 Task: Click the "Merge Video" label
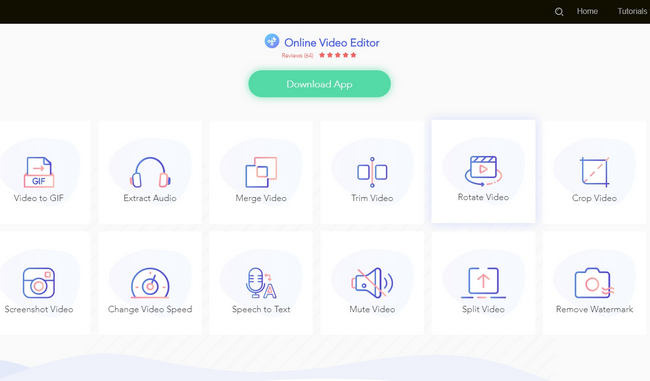[261, 198]
